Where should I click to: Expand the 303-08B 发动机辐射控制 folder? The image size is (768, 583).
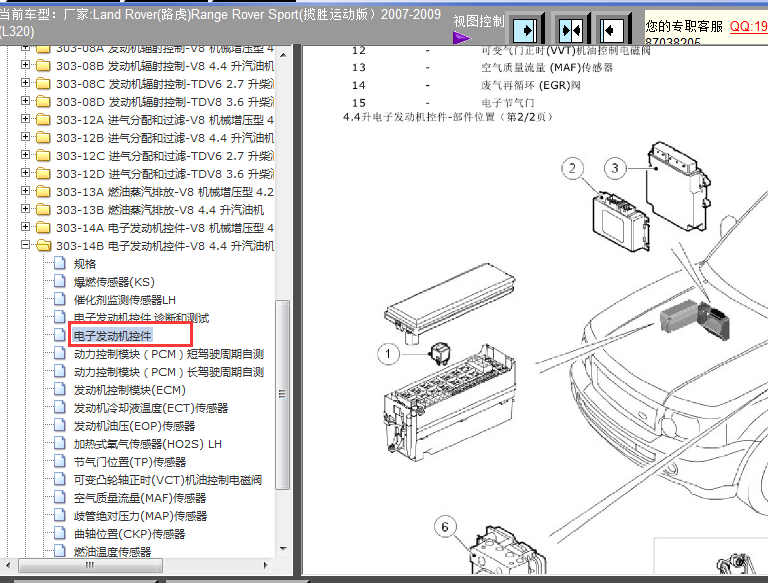pyautogui.click(x=25, y=65)
